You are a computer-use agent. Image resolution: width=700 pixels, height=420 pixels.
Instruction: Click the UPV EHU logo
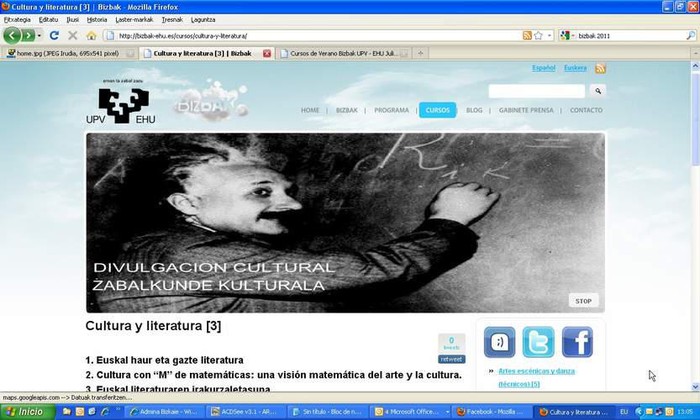pos(121,101)
